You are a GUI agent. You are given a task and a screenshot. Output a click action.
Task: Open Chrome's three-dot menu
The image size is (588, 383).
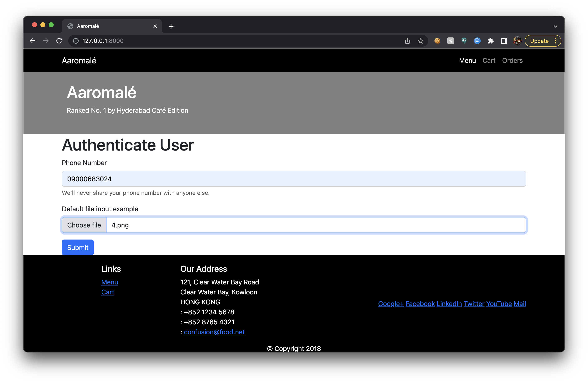coord(556,41)
